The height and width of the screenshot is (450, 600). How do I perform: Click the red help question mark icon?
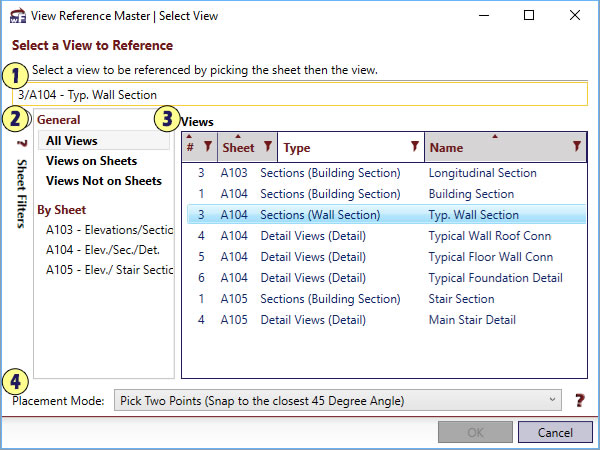pos(579,401)
